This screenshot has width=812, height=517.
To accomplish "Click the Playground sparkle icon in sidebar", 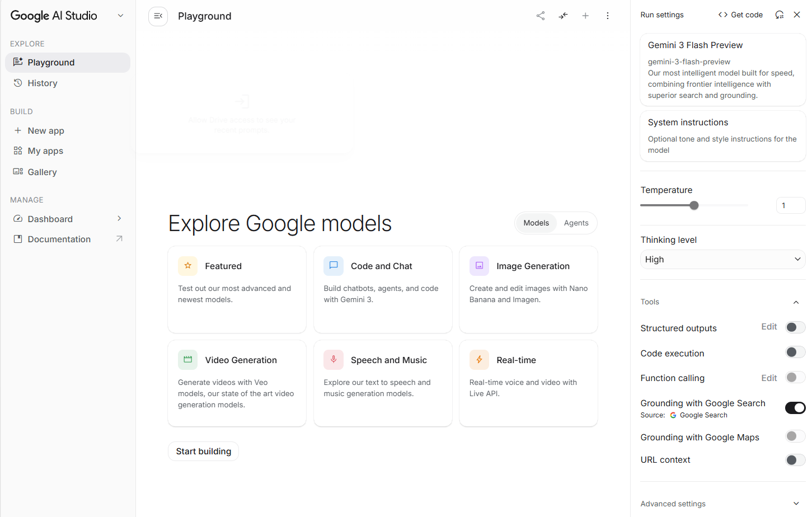I will [18, 62].
